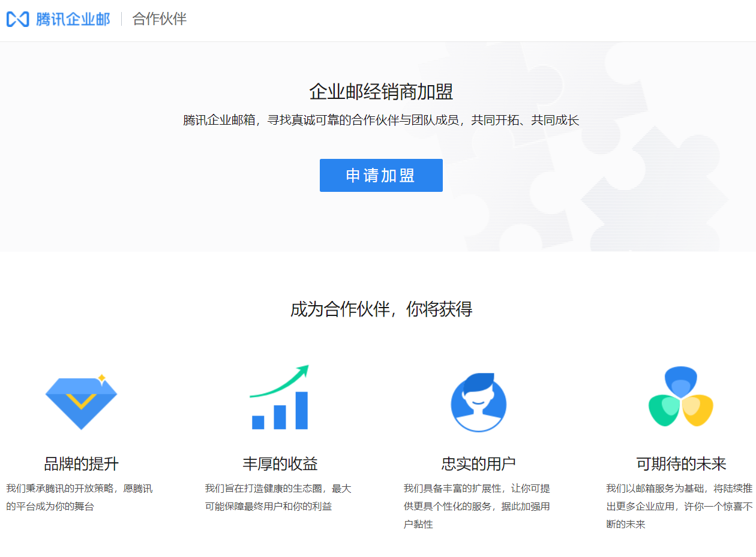Screen dimensions: 756x557
Task: Open the 合作伙伴 header label
Action: [160, 19]
